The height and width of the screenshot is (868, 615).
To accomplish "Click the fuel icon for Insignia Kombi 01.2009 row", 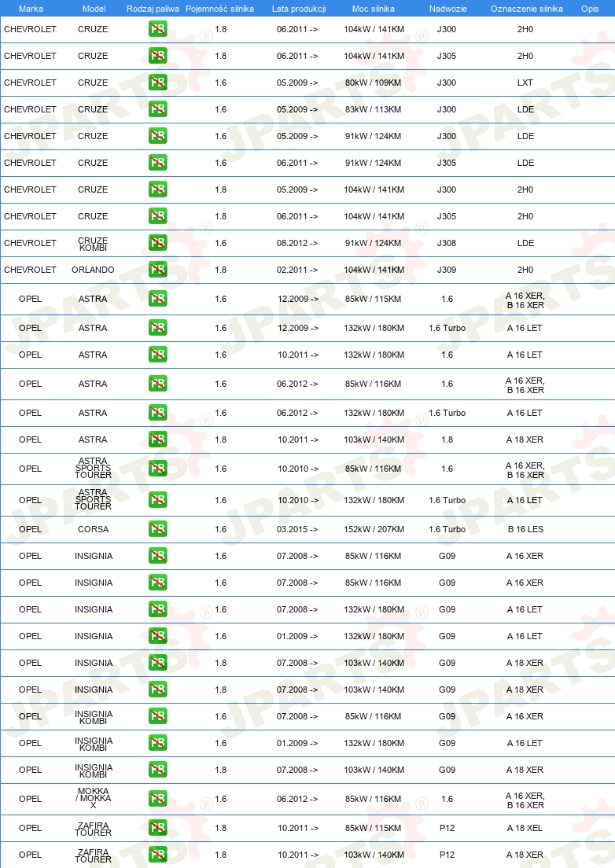I will (x=158, y=743).
